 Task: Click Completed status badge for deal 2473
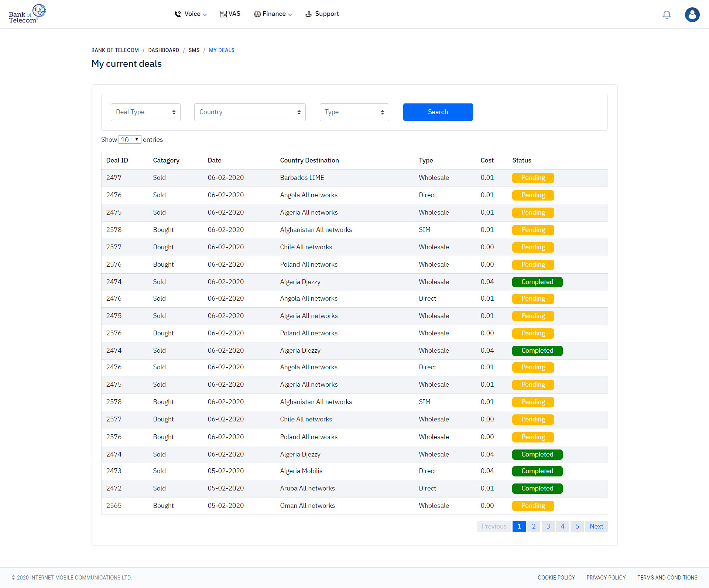point(537,471)
